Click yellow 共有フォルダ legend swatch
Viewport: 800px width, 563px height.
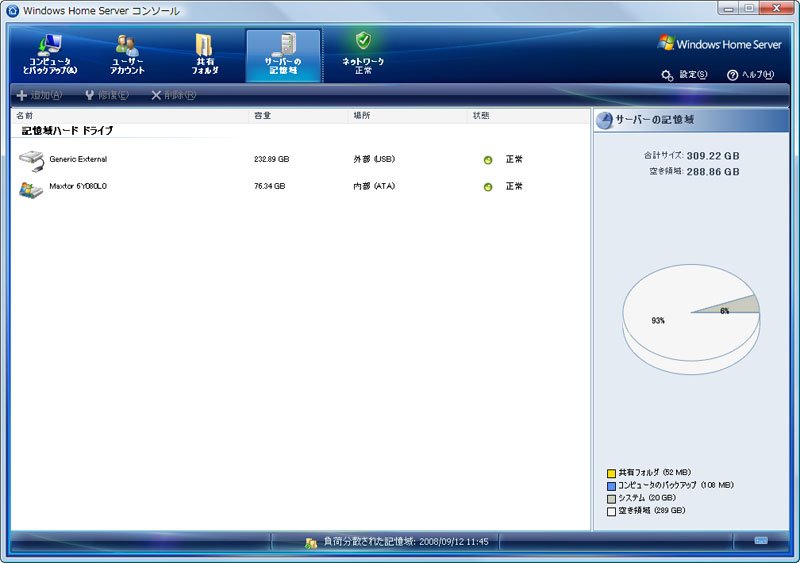[611, 473]
